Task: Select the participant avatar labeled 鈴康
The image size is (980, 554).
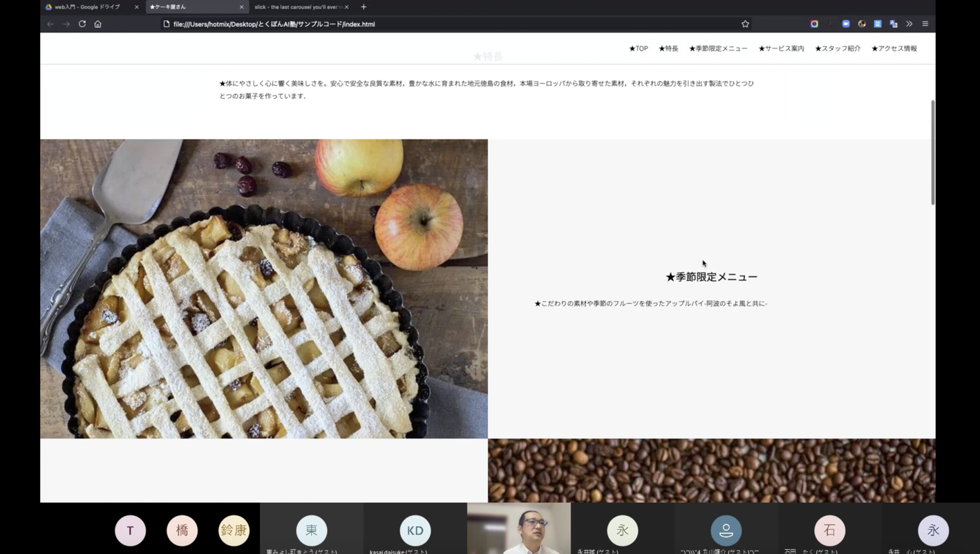Action: [x=234, y=530]
